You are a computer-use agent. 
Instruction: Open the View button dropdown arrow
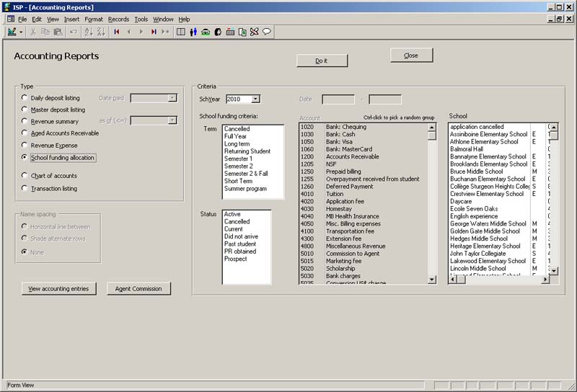(x=22, y=32)
